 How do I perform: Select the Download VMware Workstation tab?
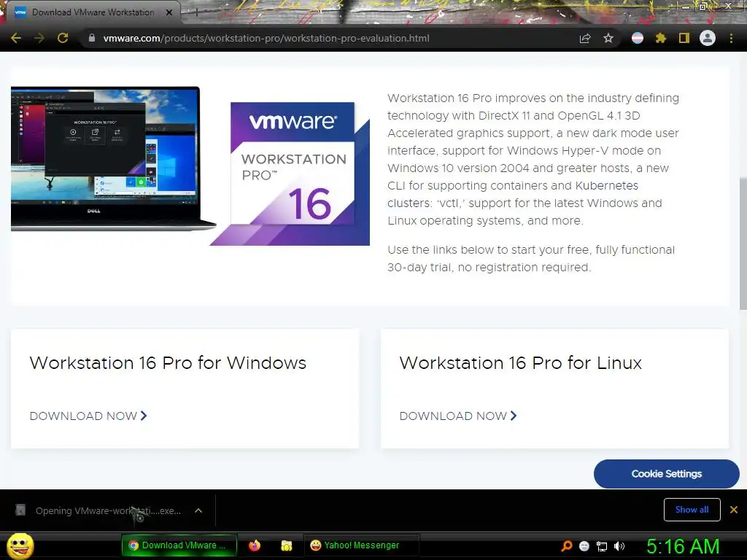coord(94,12)
